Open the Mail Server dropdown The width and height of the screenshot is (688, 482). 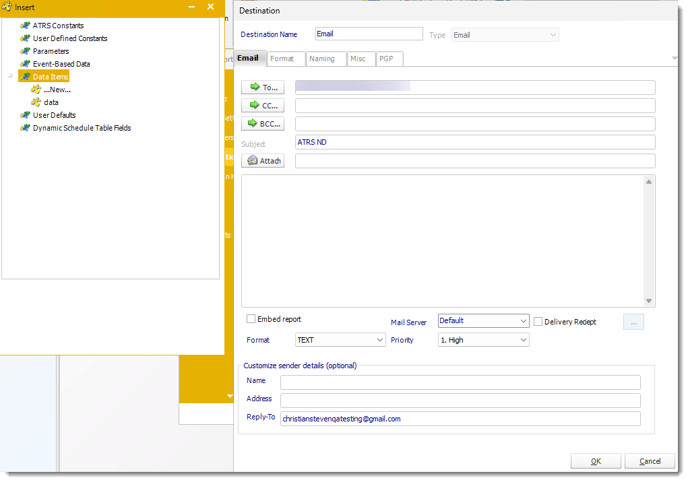tap(524, 321)
